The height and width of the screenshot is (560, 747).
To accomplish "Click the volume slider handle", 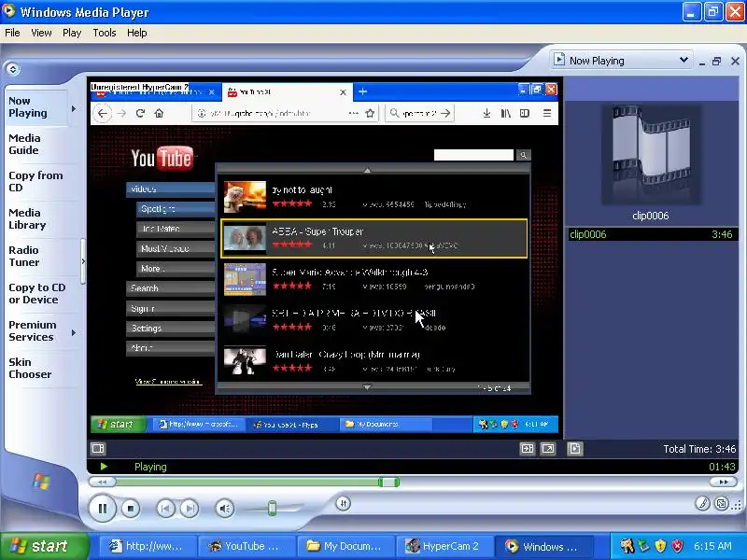I will click(x=272, y=508).
